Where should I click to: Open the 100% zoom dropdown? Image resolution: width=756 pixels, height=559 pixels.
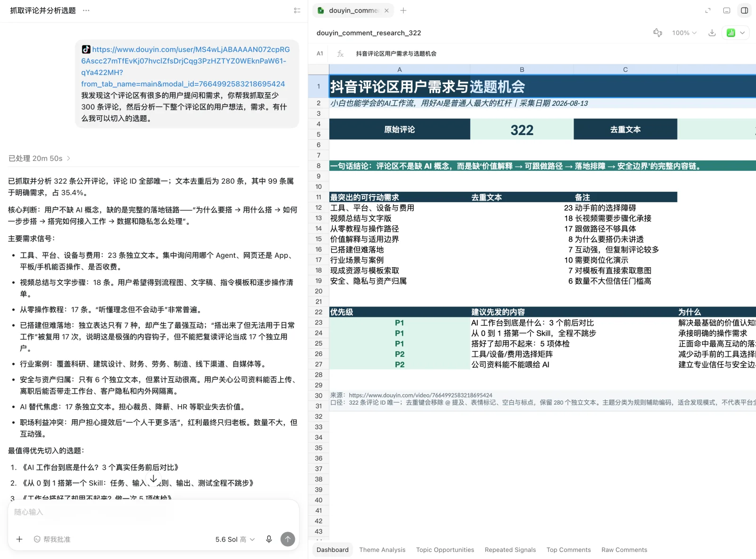click(x=684, y=33)
